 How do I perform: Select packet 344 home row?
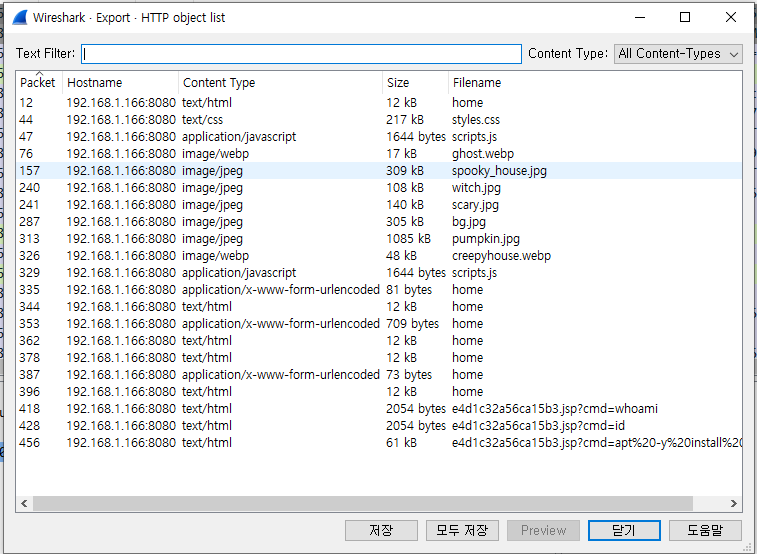(379, 306)
